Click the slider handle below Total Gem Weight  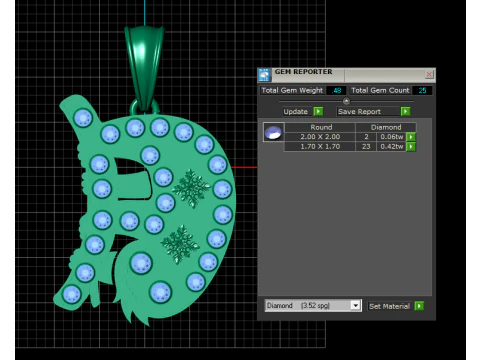pos(346,101)
